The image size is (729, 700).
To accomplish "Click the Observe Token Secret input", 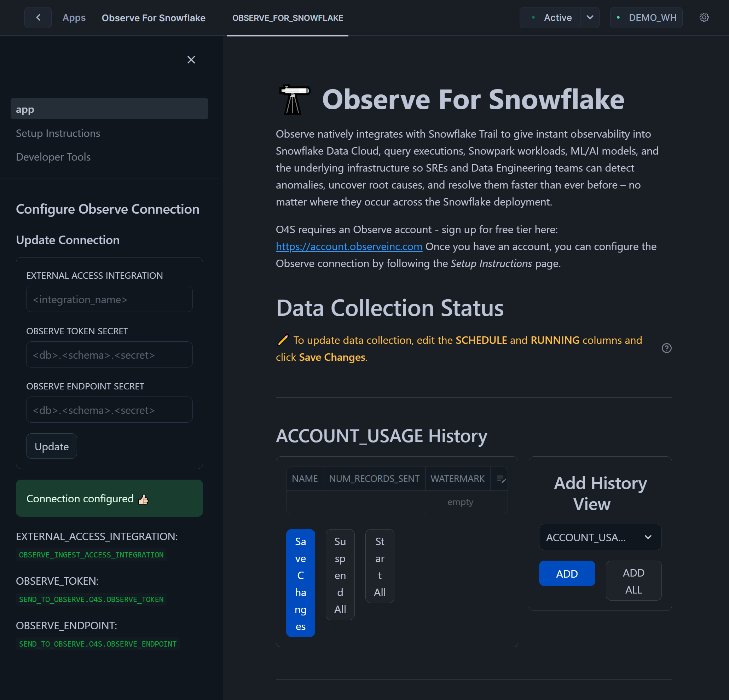I will tap(109, 354).
